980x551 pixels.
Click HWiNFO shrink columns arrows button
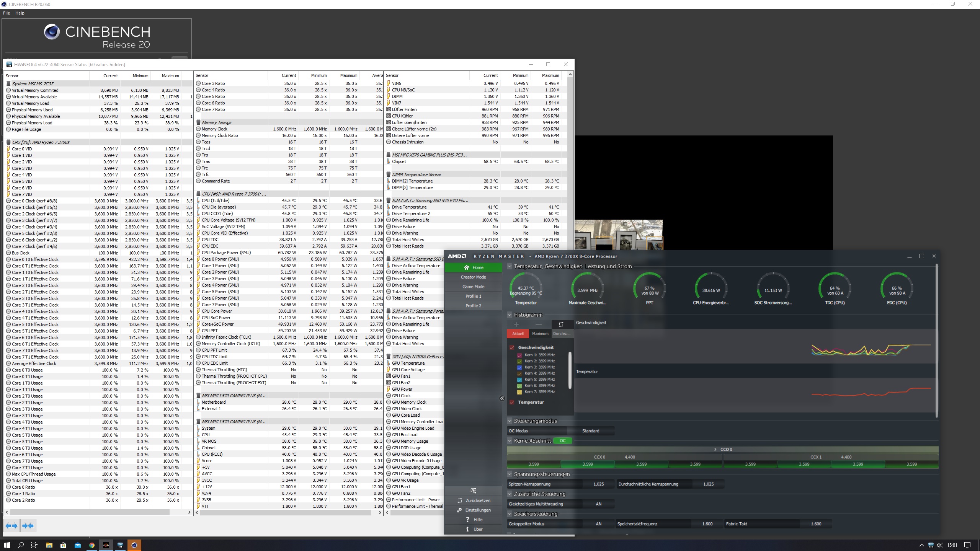pos(28,526)
